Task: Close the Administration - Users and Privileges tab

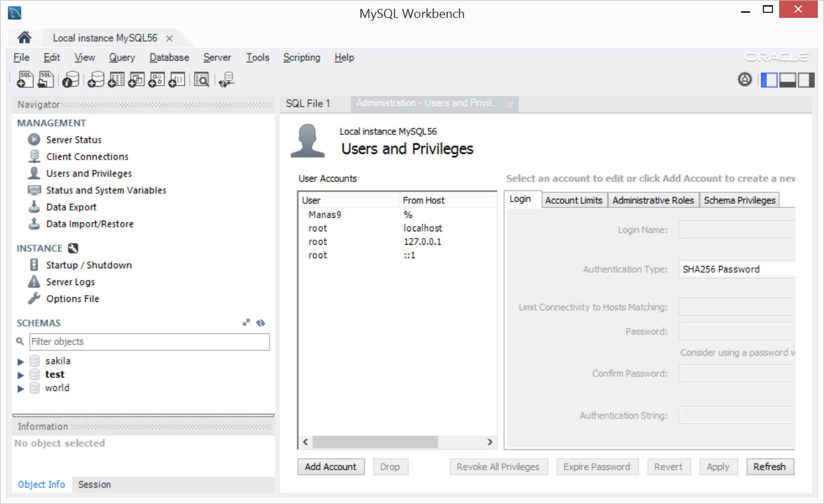Action: (x=510, y=105)
